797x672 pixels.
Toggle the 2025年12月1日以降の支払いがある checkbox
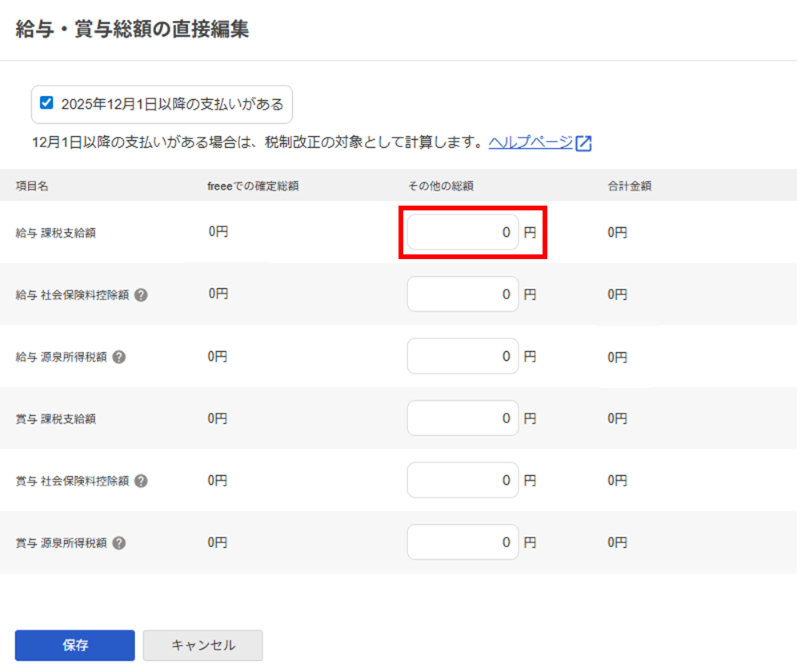[46, 103]
